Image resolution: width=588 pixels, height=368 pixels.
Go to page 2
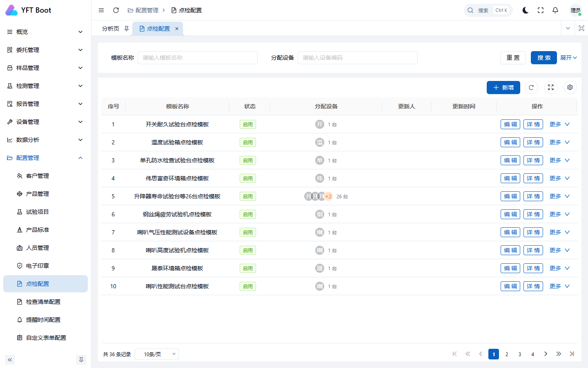(507, 354)
